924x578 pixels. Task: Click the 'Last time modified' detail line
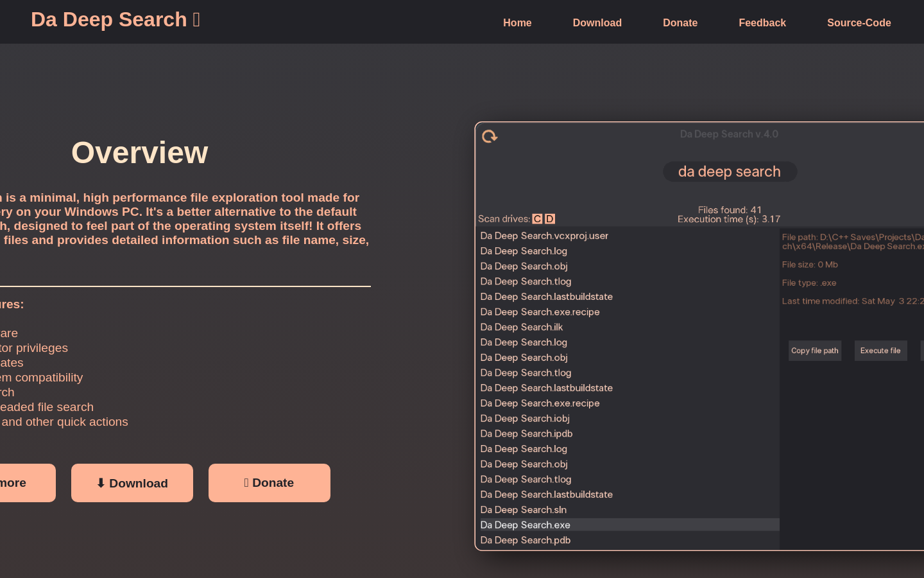coord(853,301)
